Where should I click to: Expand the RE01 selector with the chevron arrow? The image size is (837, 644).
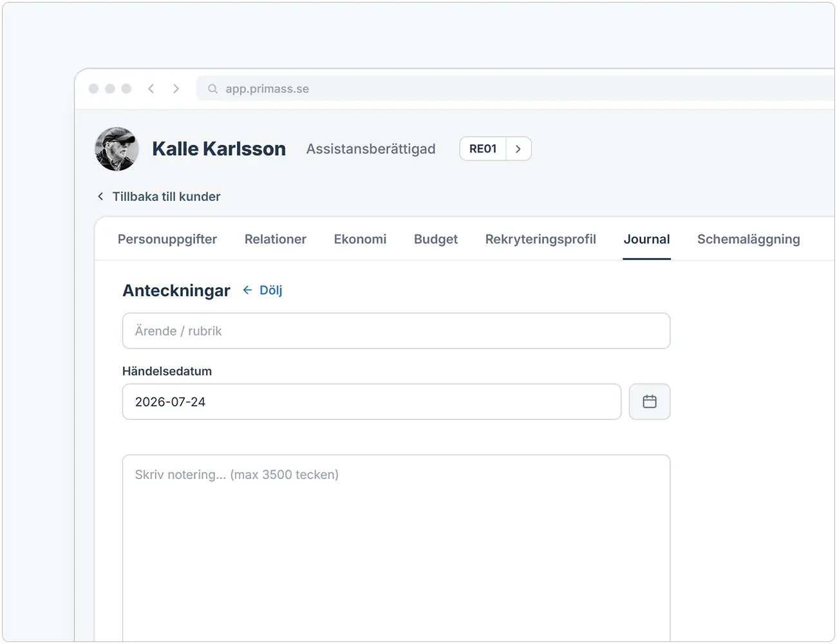coord(518,149)
